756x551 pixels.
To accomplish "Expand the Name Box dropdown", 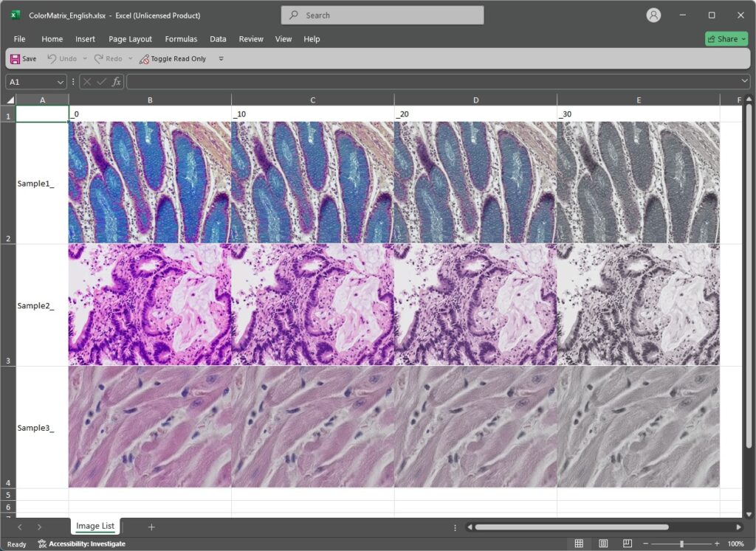I will coord(61,82).
